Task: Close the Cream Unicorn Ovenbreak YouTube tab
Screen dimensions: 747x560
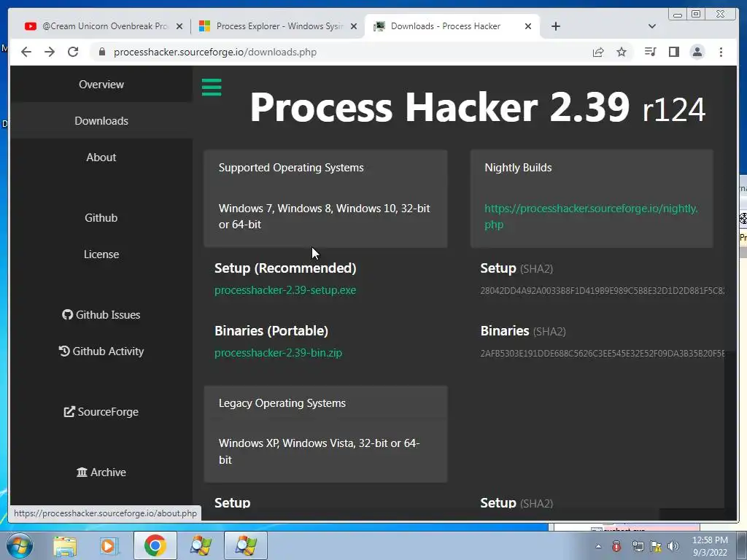Action: click(179, 26)
